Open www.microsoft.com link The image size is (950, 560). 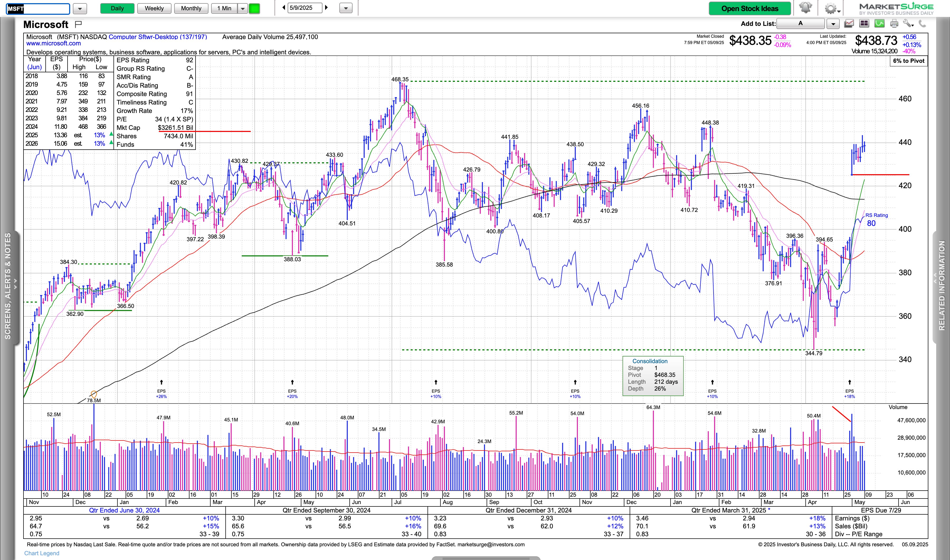[54, 43]
